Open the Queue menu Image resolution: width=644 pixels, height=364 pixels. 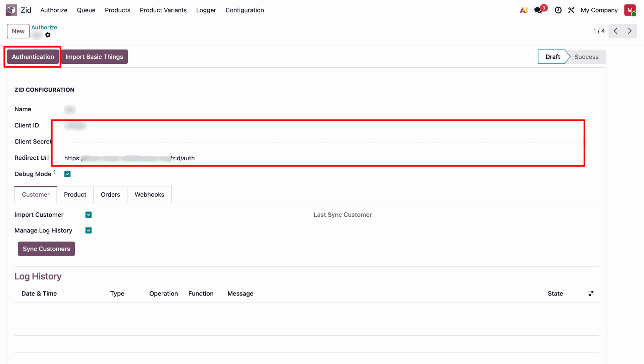[x=86, y=10]
